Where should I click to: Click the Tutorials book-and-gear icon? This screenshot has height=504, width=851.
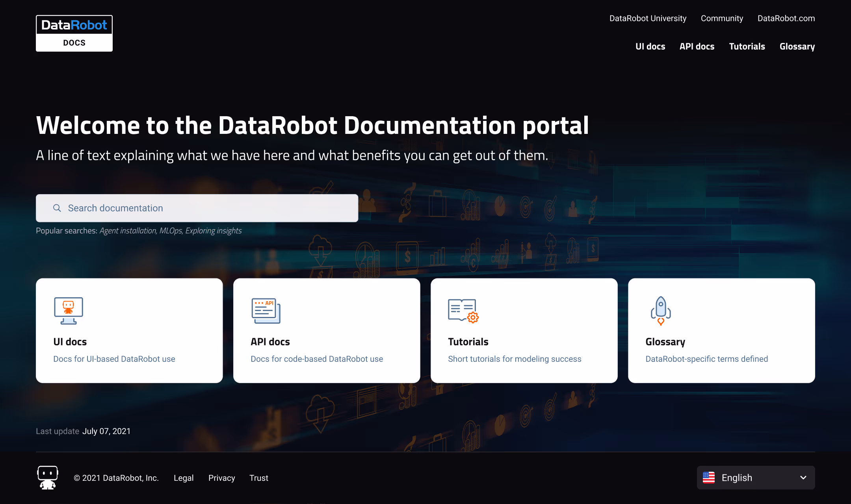tap(463, 311)
